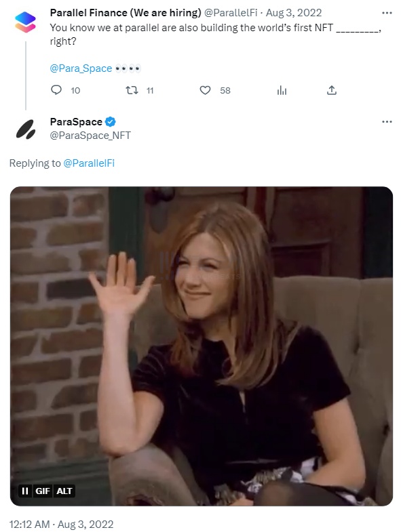This screenshot has width=401, height=532.
Task: Open more options on ParaSpace tweet
Action: [x=387, y=121]
